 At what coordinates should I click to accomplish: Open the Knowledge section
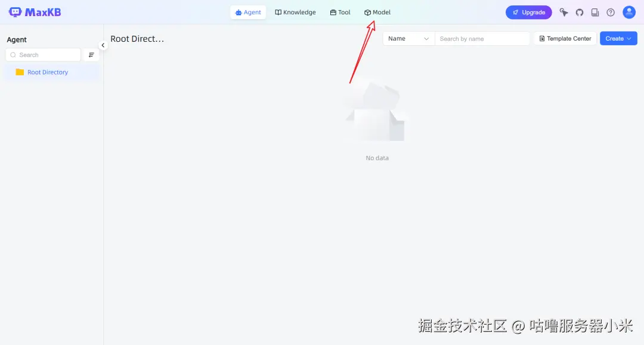[295, 12]
